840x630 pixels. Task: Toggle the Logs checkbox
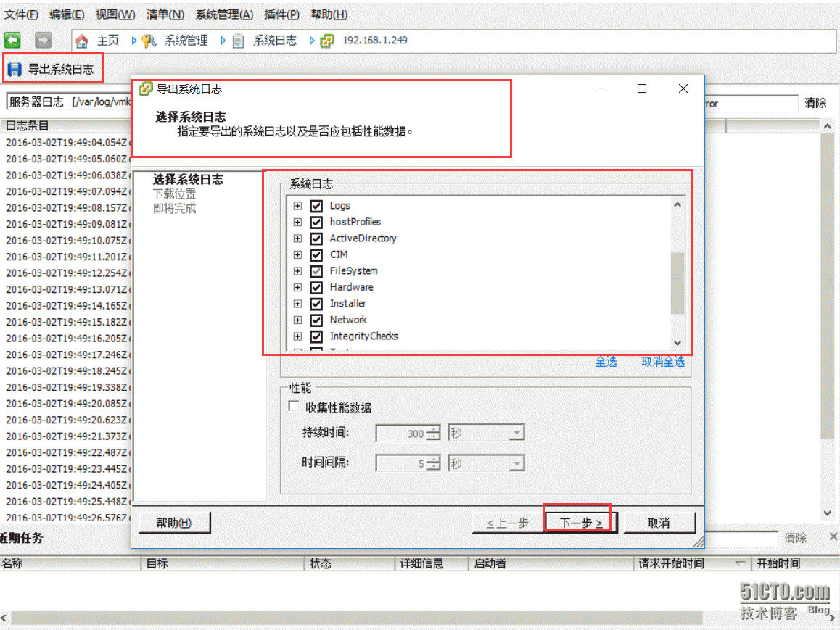click(316, 206)
